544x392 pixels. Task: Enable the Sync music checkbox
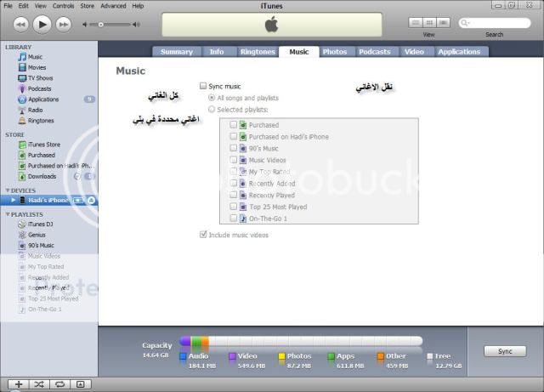tap(203, 86)
